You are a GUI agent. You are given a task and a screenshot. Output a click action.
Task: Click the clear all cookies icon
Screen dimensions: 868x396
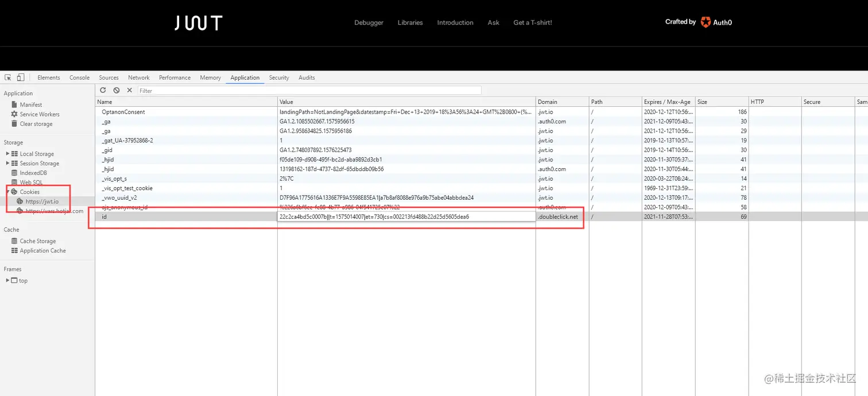[117, 90]
